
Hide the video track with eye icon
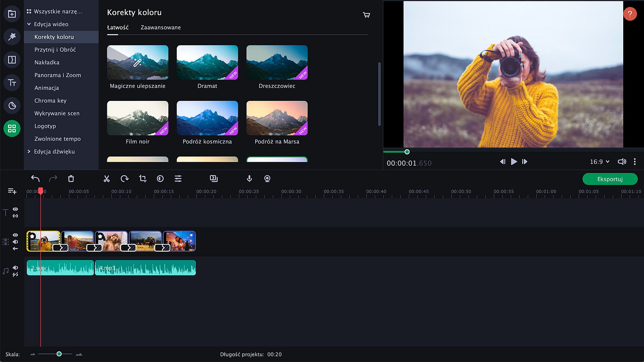click(x=15, y=235)
